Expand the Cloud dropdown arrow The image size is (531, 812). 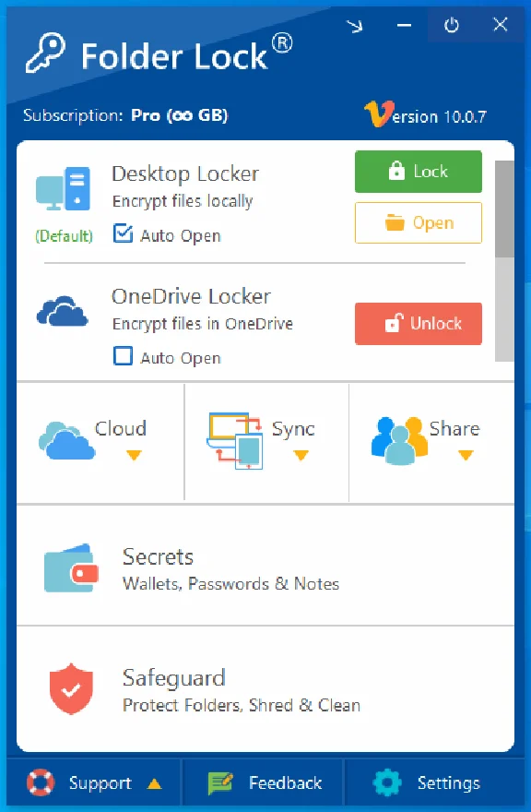click(x=134, y=455)
